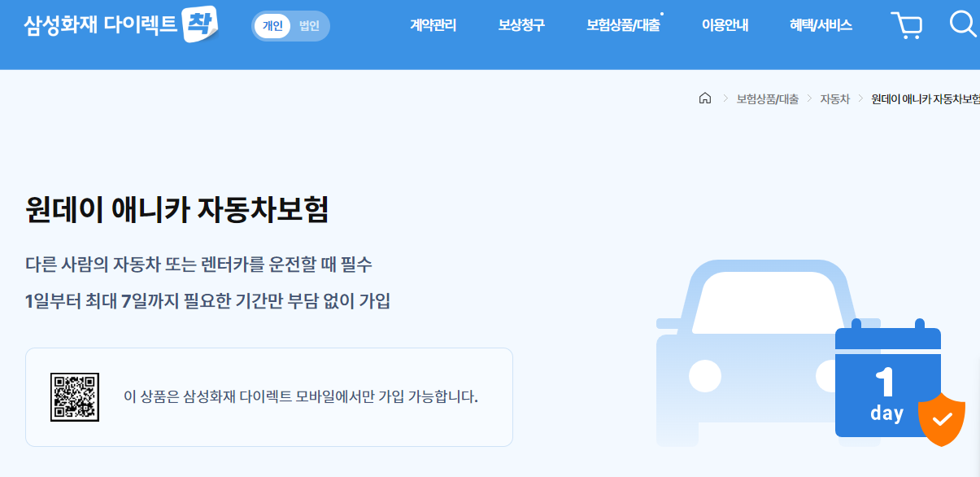Open the shopping cart icon
Image resolution: width=980 pixels, height=477 pixels.
(906, 25)
